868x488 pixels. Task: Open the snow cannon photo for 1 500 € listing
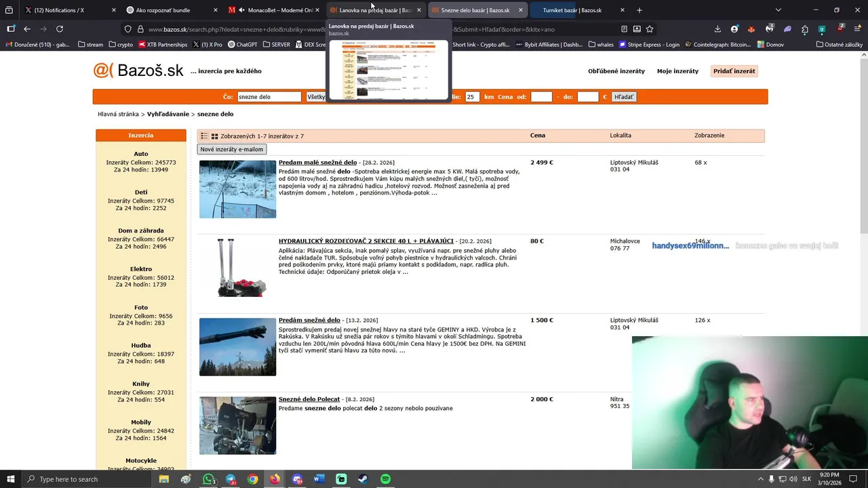click(x=237, y=346)
